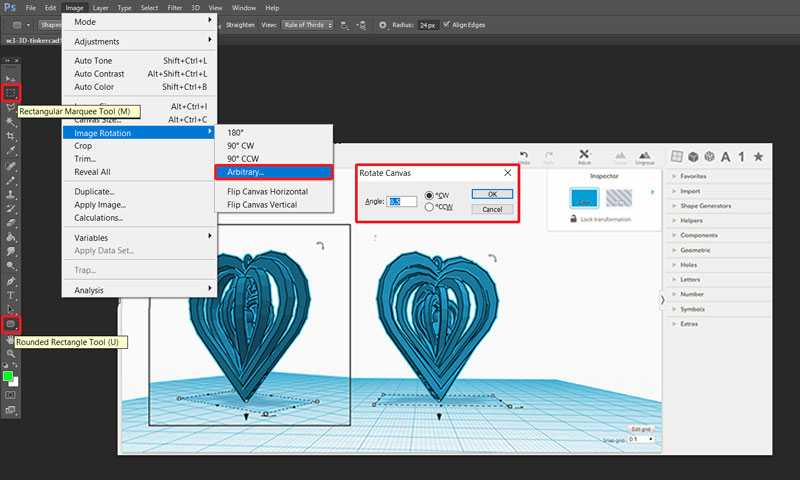Screen dimensions: 800x480
Task: Change screen mode icon in toolbox
Action: point(11,410)
